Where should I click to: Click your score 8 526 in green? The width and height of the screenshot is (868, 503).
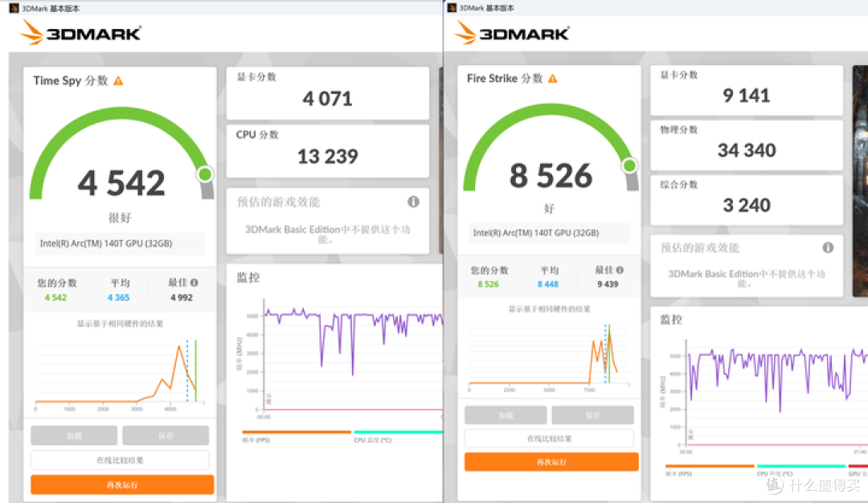489,284
